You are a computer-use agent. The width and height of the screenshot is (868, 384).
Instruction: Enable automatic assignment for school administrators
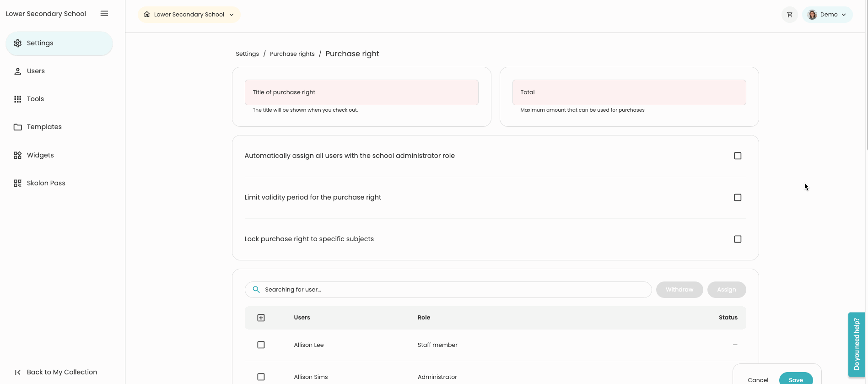point(737,156)
